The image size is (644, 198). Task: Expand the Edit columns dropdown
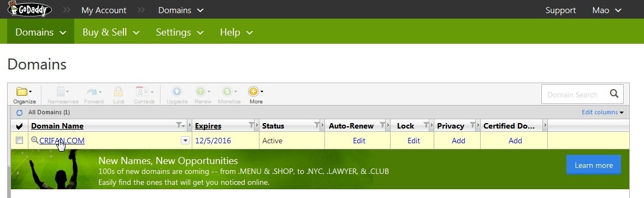[x=602, y=112]
